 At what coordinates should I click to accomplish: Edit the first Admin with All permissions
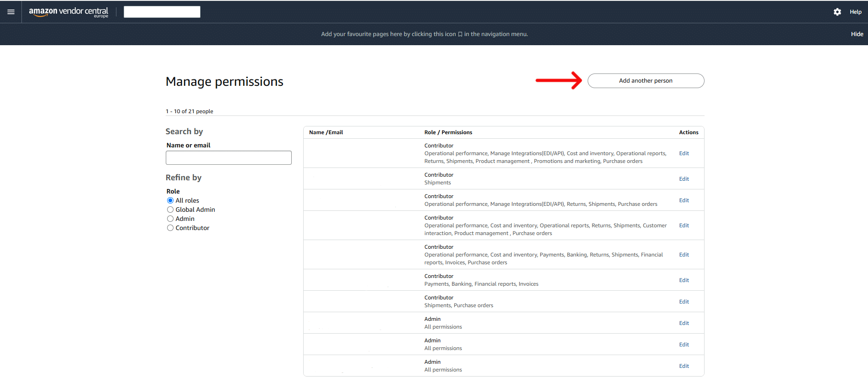684,323
